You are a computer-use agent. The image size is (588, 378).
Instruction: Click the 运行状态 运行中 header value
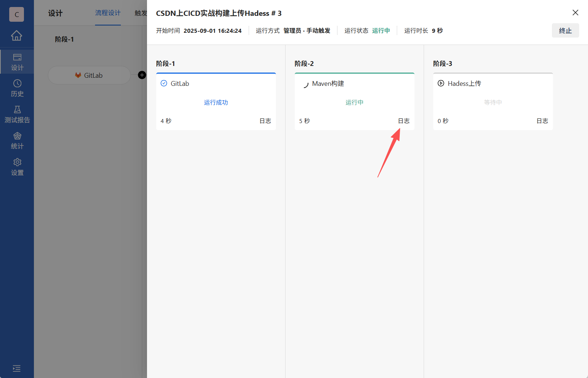[x=381, y=31]
